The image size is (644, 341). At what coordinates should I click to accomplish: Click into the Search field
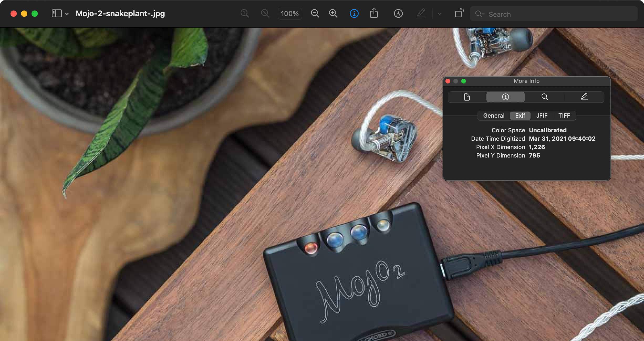coord(554,14)
